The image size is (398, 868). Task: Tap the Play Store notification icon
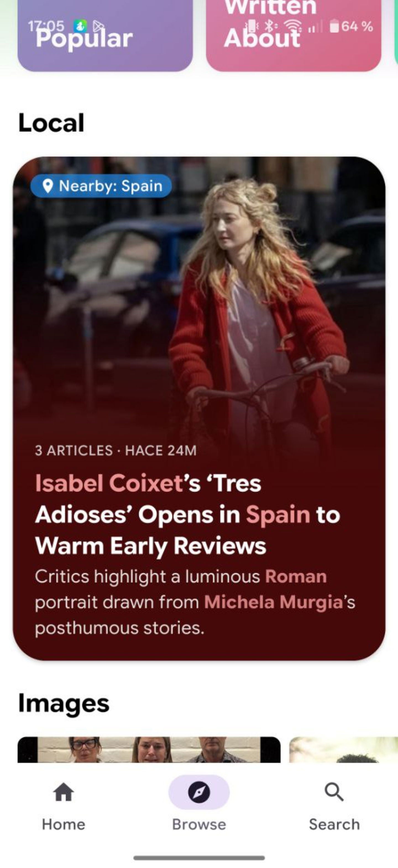[x=98, y=26]
